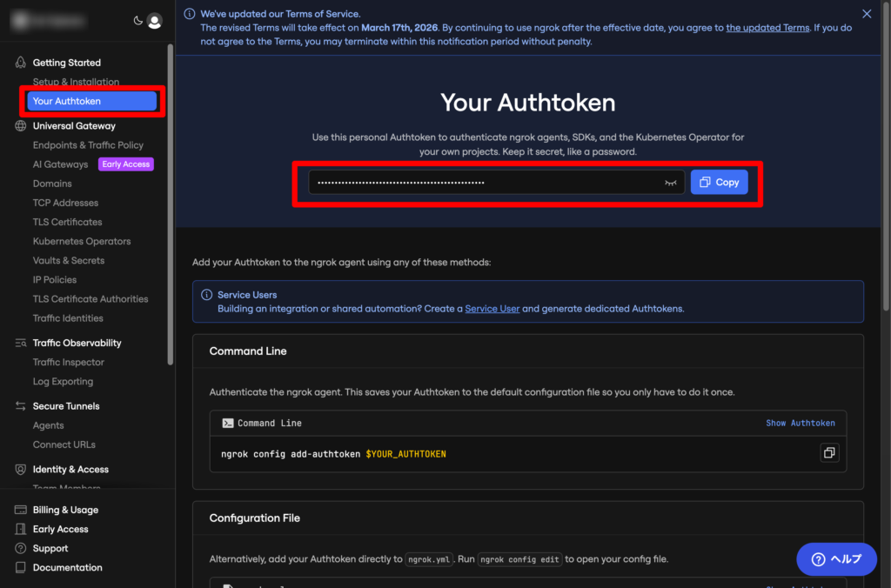Open Documentation from sidebar

pyautogui.click(x=67, y=568)
